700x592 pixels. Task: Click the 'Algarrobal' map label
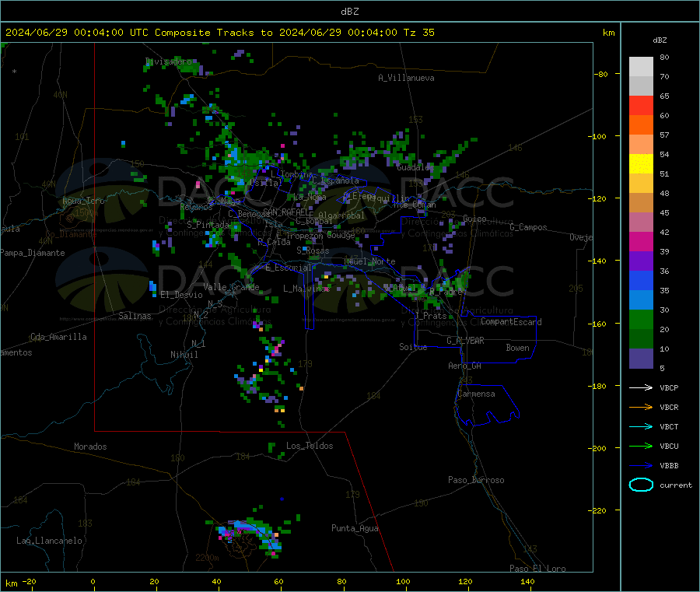341,216
